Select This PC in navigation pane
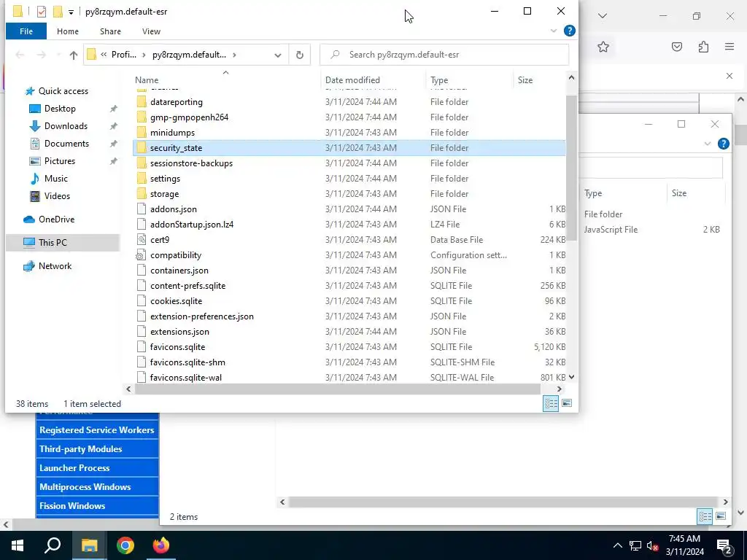 pos(53,243)
